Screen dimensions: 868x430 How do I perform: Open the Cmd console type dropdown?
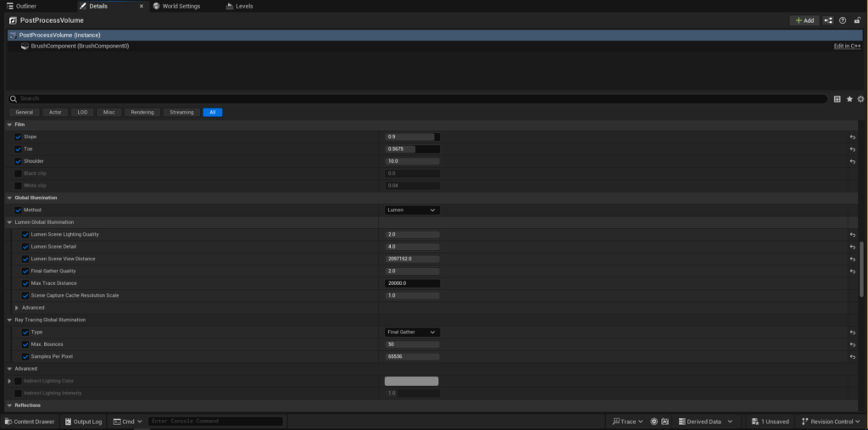pos(128,422)
